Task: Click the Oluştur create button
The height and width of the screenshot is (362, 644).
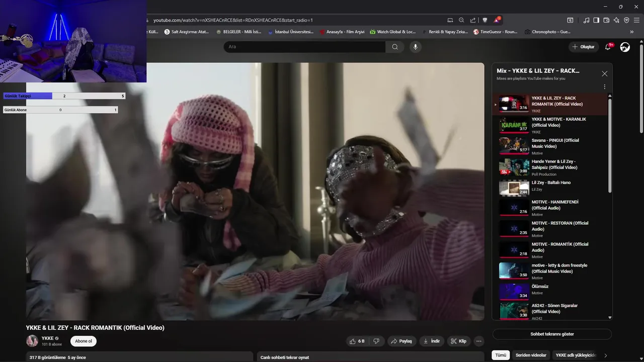Action: click(x=584, y=47)
